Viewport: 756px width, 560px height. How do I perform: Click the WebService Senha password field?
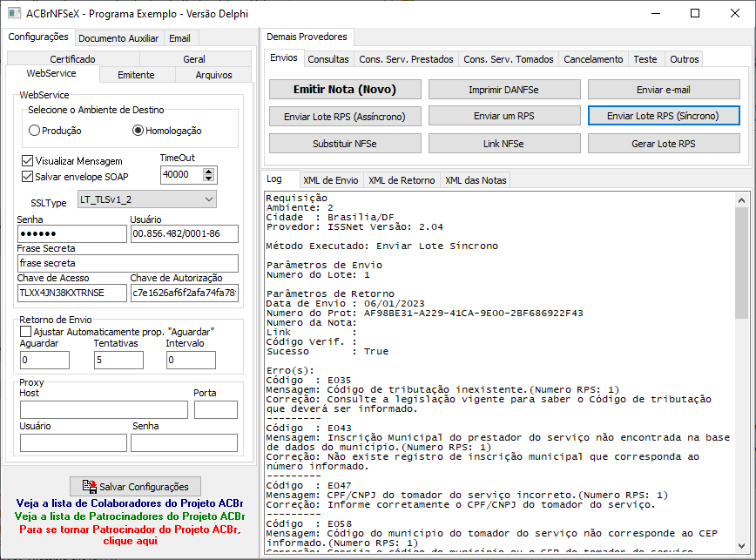[x=72, y=233]
